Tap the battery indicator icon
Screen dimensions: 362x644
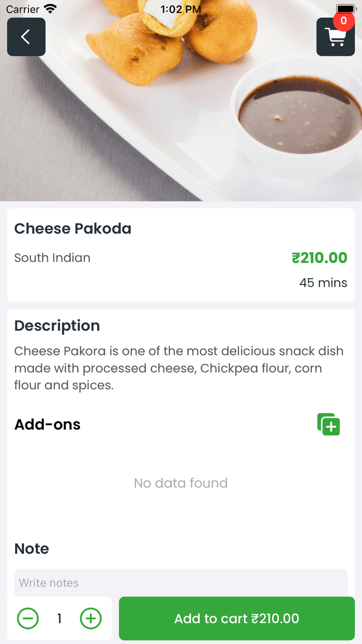click(x=345, y=9)
